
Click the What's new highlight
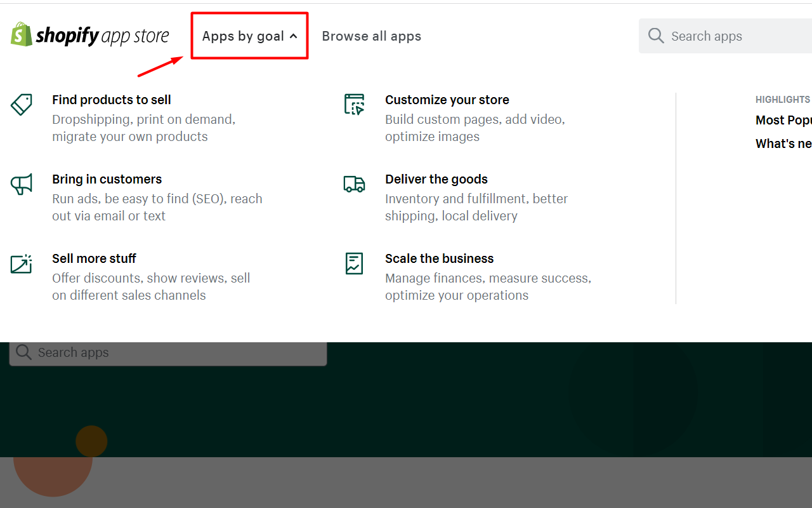(x=782, y=144)
